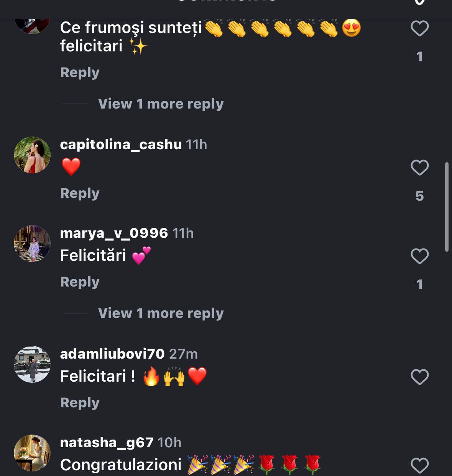Open natasha_g67's profile avatar
The height and width of the screenshot is (476, 452).
pos(32,453)
